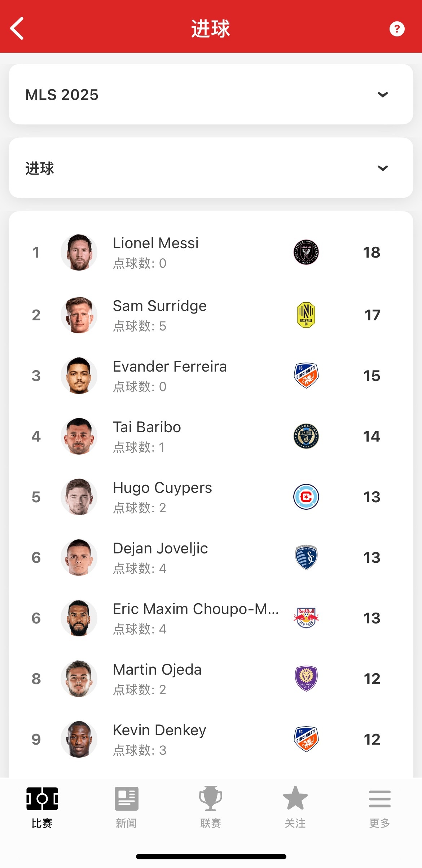Open the help question mark icon
This screenshot has width=422, height=868.
[x=397, y=29]
